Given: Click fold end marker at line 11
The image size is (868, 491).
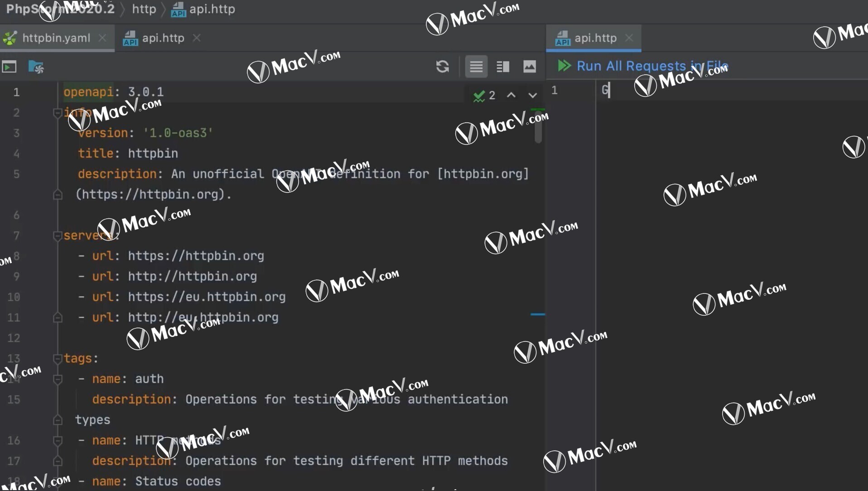Looking at the screenshot, I should coord(58,318).
